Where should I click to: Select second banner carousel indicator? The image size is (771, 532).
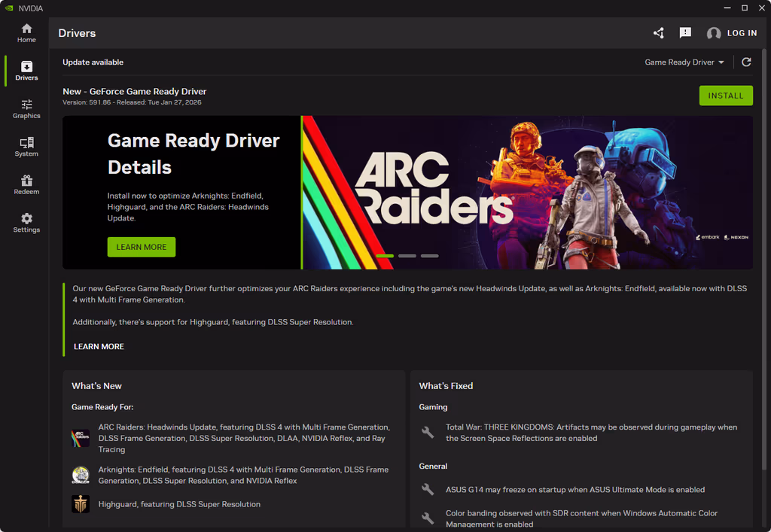pos(407,256)
